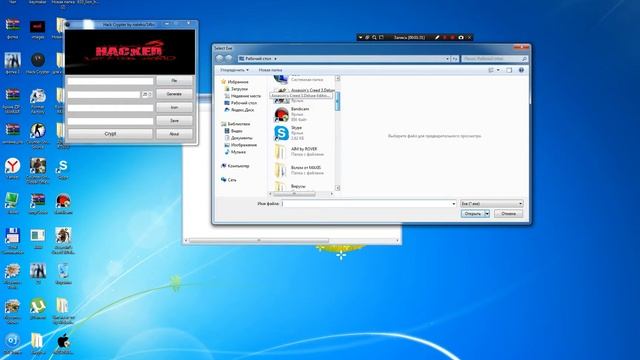Open the Apple logo desktop icon
This screenshot has width=640, height=360.
63,344
